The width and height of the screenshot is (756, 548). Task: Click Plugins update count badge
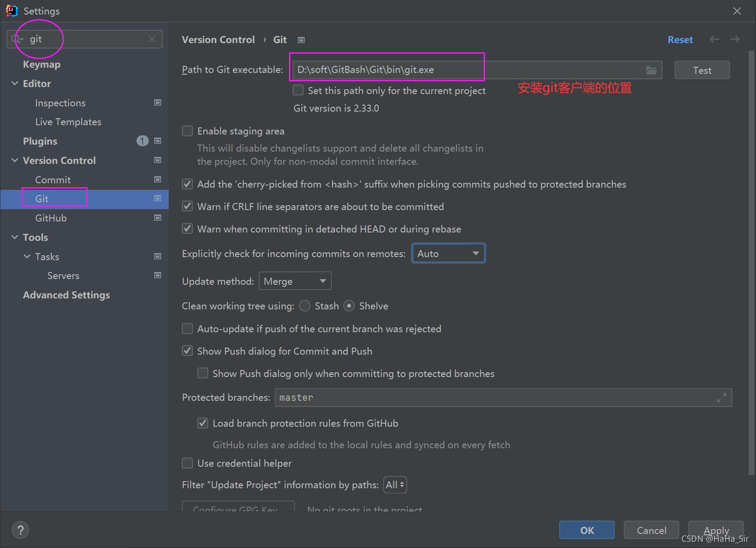(142, 141)
